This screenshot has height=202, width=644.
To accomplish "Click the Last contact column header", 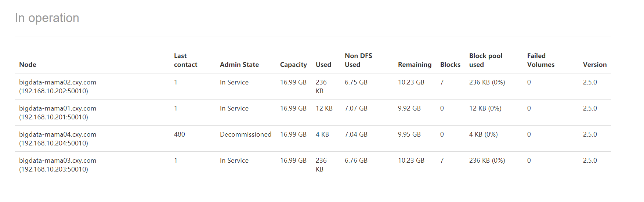I will click(185, 60).
